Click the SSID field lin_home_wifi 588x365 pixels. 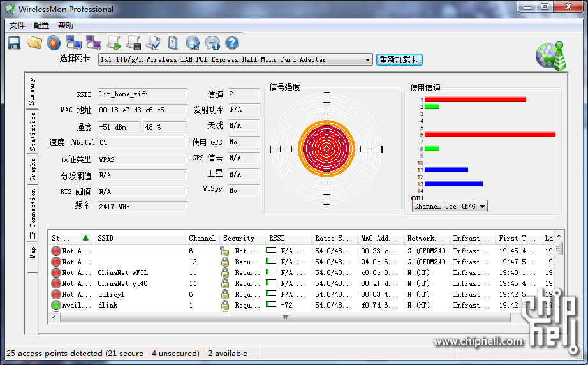[142, 94]
